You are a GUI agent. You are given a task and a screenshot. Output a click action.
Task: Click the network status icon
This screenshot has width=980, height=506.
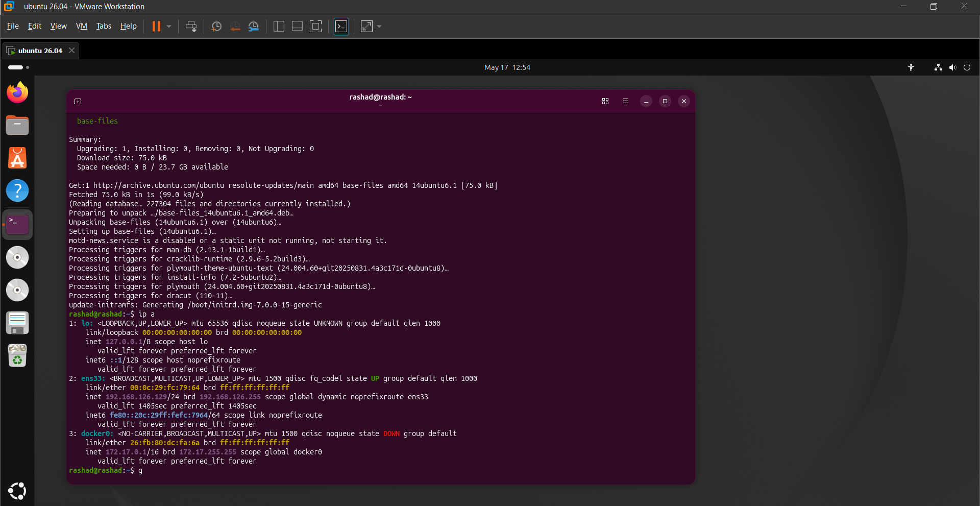[x=938, y=67]
